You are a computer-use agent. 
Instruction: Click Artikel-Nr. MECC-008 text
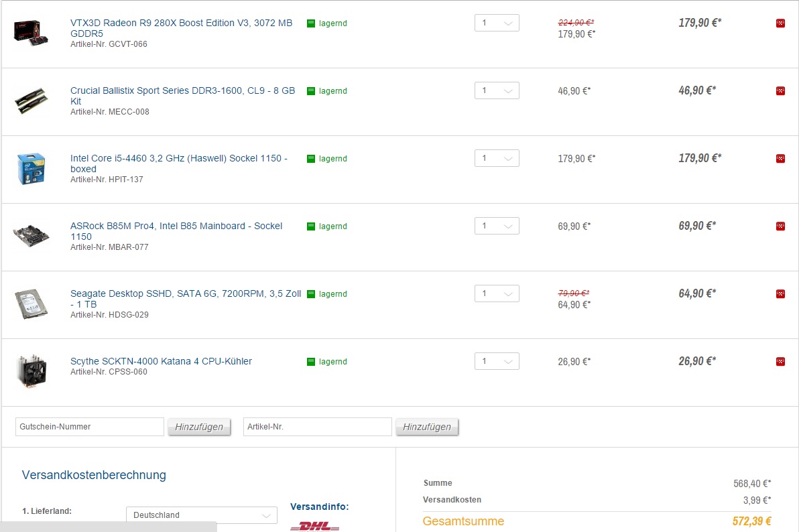coord(109,112)
